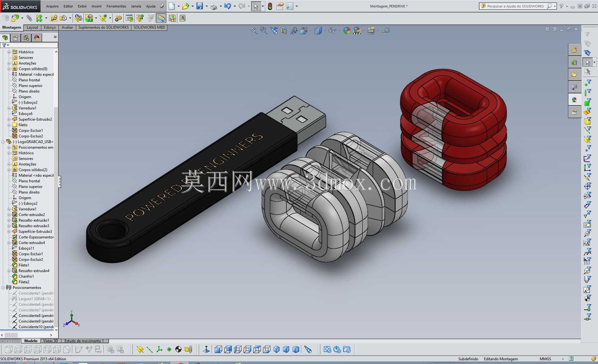Click the Open file folder icon
Viewport: 598px width, 364px height.
pos(186,6)
